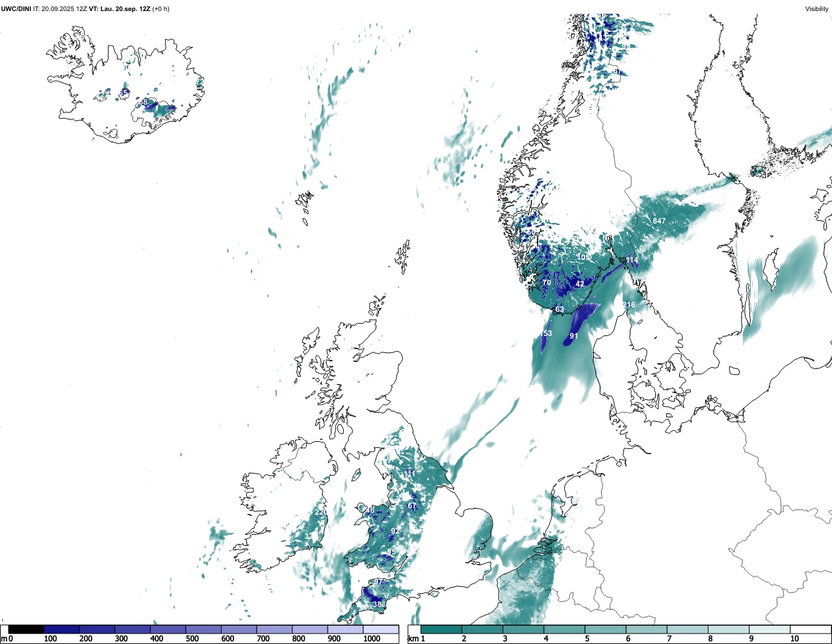
Task: Click the 847 visibility value over Sweden
Action: [659, 221]
